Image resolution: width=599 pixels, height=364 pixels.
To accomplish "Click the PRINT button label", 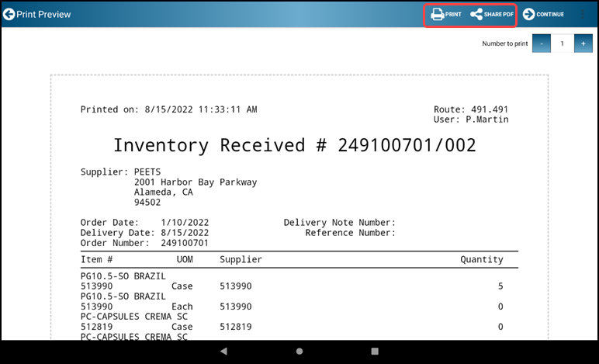I will [453, 15].
